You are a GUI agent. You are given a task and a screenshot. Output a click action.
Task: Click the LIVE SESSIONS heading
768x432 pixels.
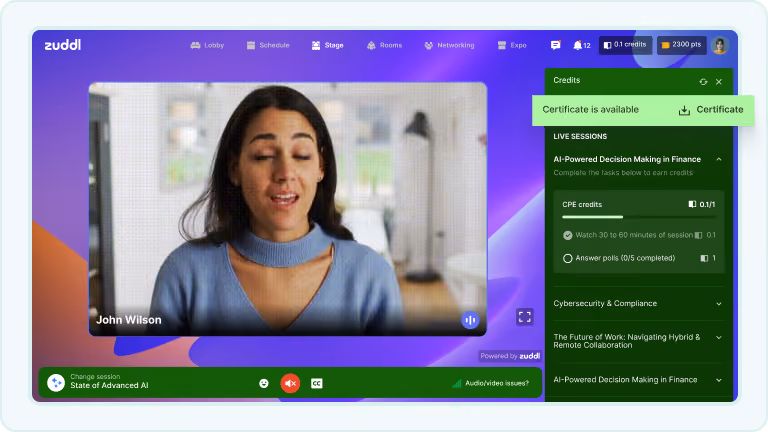(580, 136)
